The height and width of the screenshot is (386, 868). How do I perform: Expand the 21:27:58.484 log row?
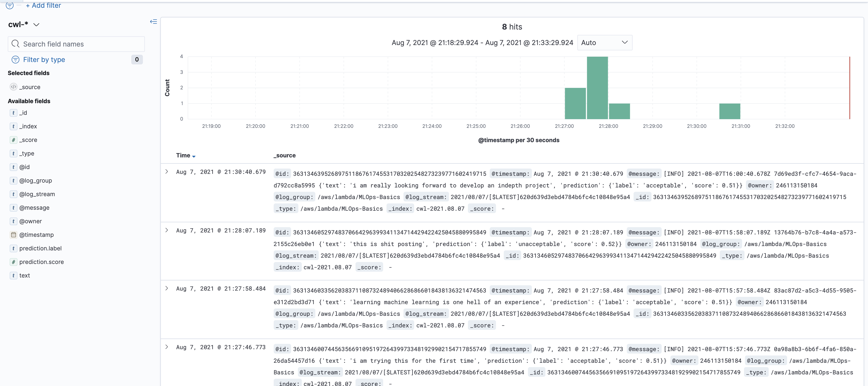point(166,288)
